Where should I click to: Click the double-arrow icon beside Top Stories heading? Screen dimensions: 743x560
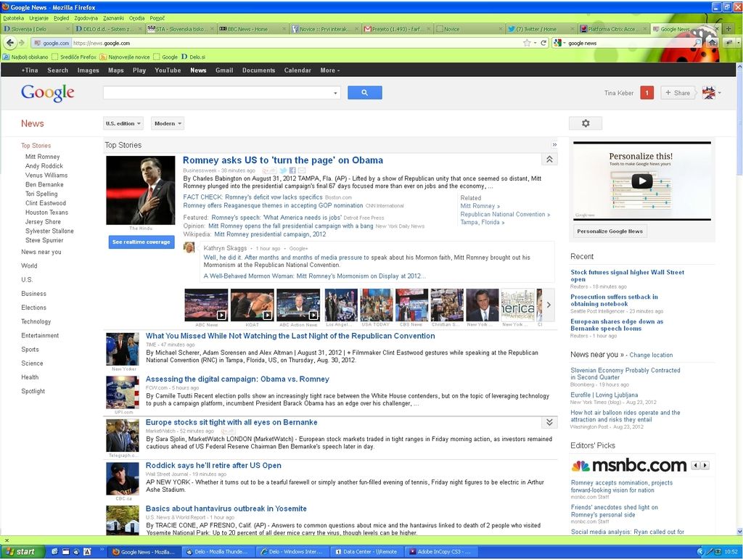click(554, 145)
